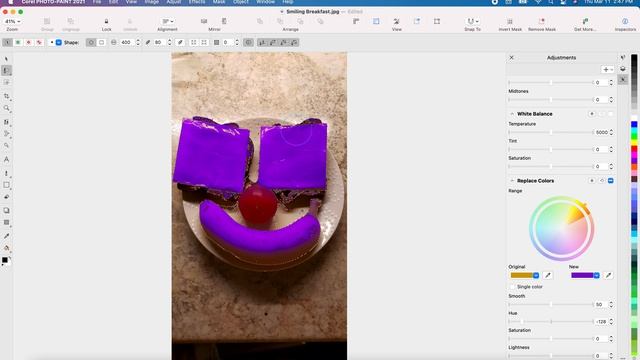Screen dimensions: 640x360
Task: Open the Image menu
Action: tap(151, 2)
